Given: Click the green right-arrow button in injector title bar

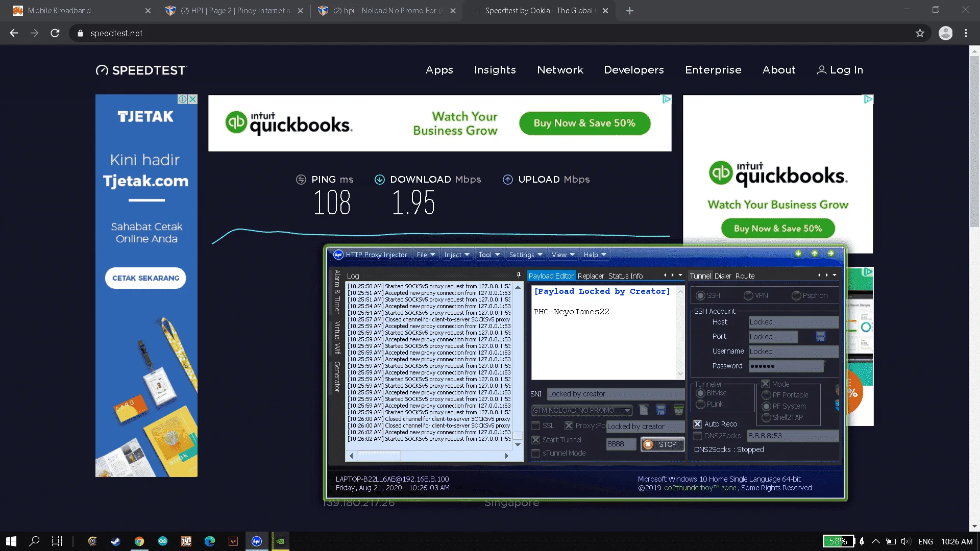Looking at the screenshot, I should pyautogui.click(x=831, y=254).
